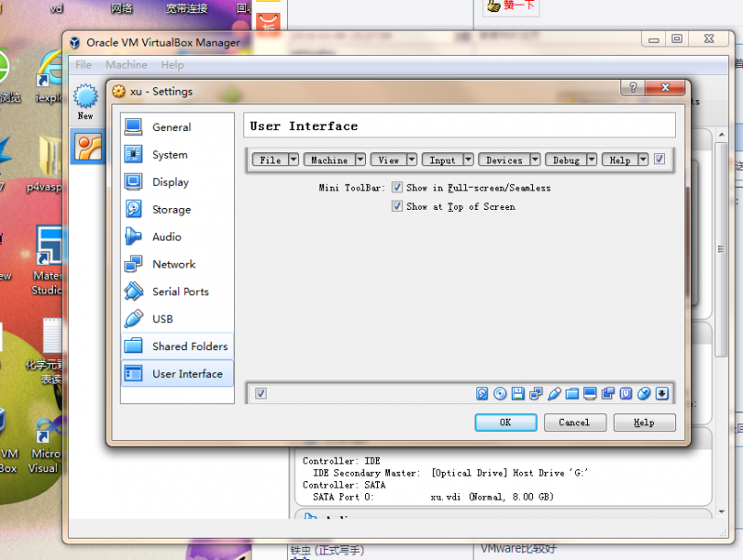743x560 pixels.
Task: Click the CPU features status bar indicator
Action: [626, 394]
